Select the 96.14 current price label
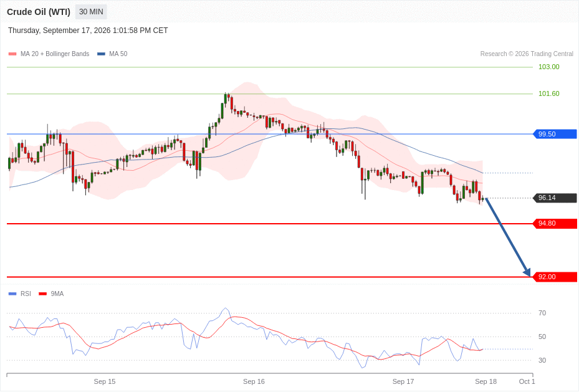The image size is (579, 392). tap(555, 198)
